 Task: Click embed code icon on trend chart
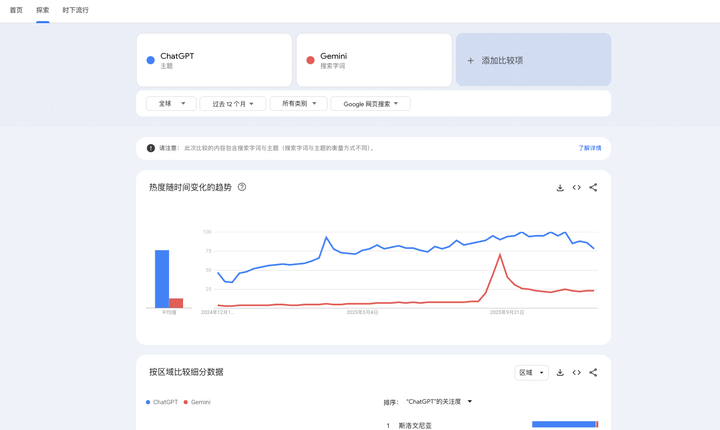[x=576, y=188]
